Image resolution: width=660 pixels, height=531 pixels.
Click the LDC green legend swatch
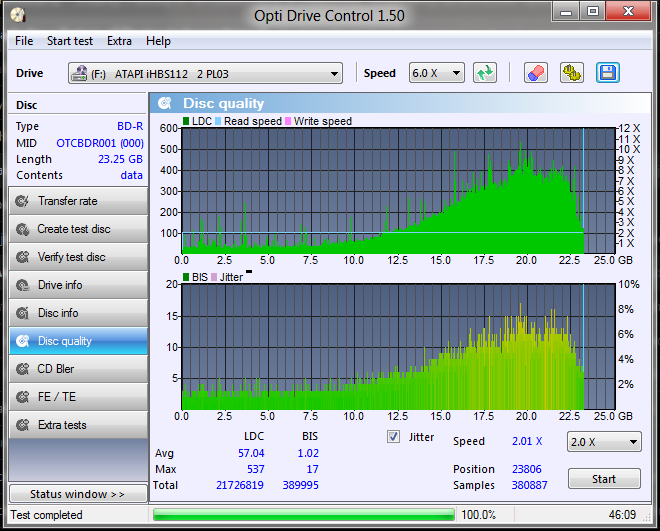point(186,121)
